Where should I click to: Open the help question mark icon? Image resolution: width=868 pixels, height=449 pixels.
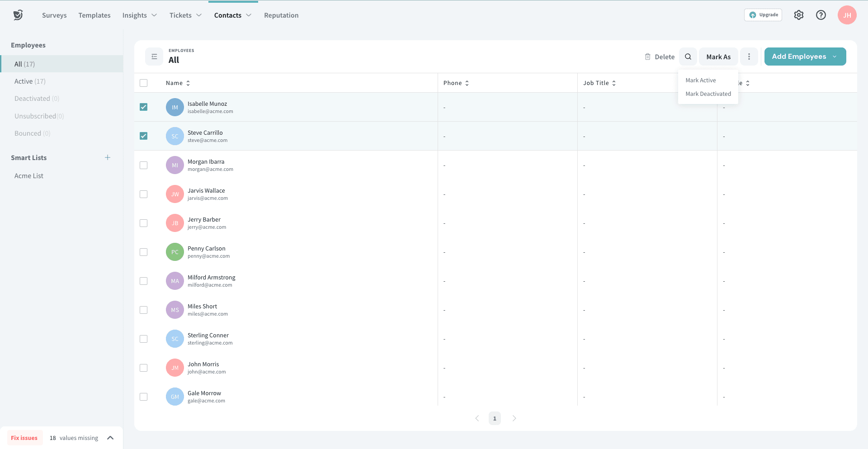821,15
